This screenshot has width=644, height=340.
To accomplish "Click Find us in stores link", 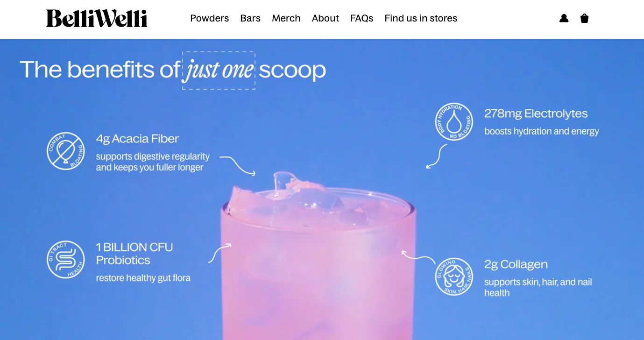I will [421, 18].
